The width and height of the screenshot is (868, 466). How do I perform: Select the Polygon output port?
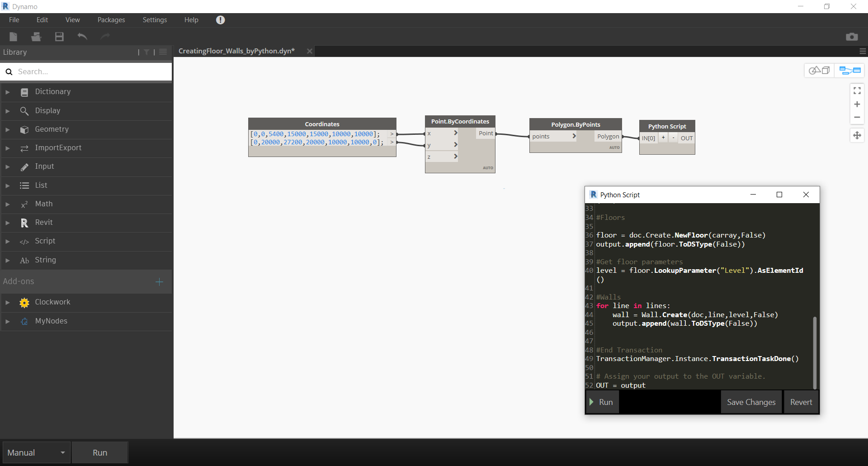[x=608, y=136]
